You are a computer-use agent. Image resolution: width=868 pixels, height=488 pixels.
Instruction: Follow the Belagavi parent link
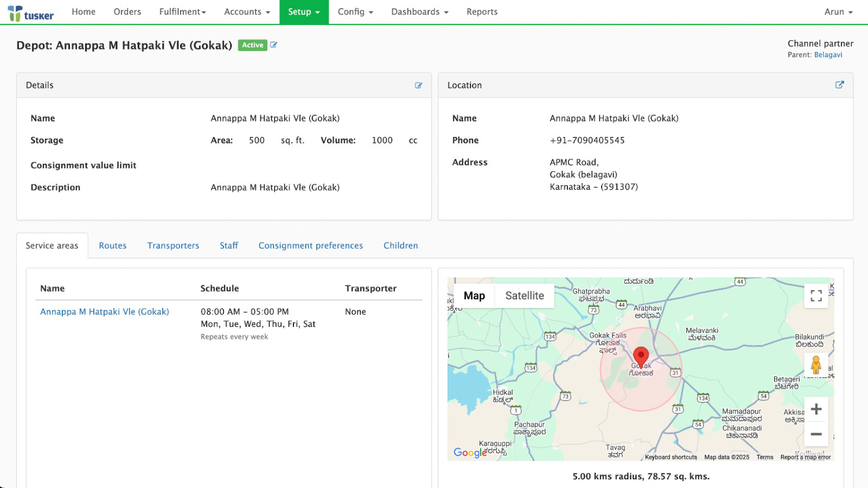[x=828, y=55]
